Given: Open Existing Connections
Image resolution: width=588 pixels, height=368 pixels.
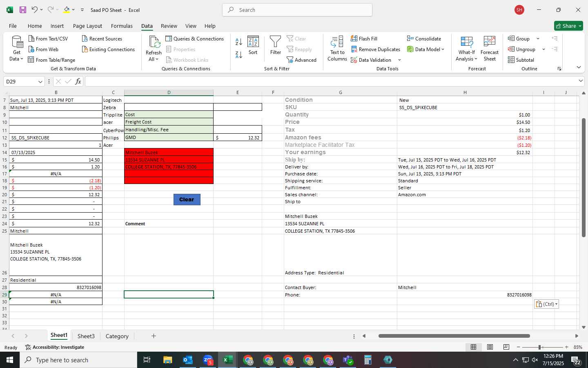Looking at the screenshot, I should coord(108,49).
